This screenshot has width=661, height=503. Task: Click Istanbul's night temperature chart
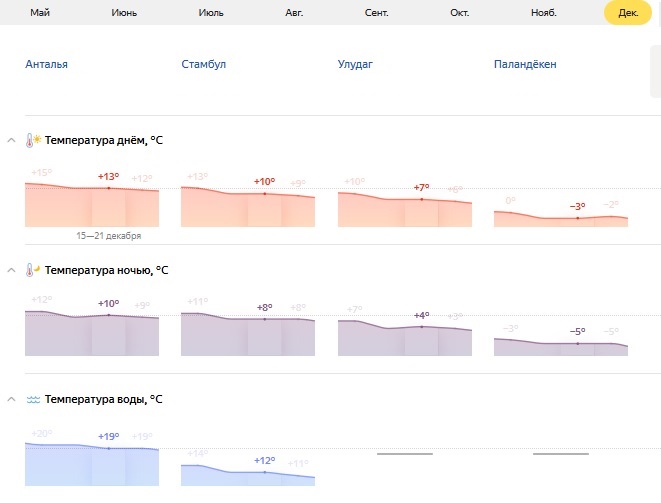pyautogui.click(x=248, y=334)
